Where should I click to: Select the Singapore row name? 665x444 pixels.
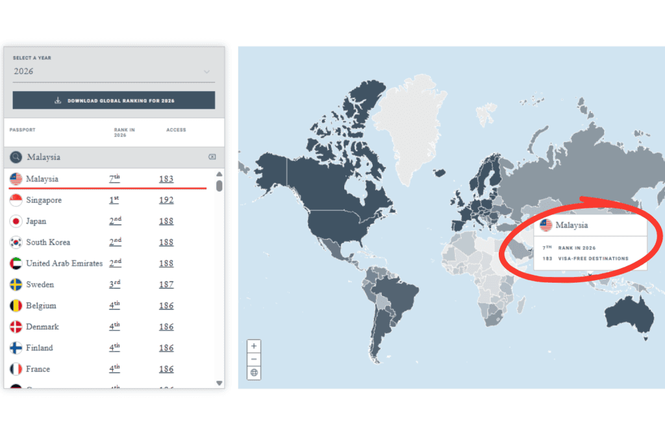pyautogui.click(x=44, y=200)
